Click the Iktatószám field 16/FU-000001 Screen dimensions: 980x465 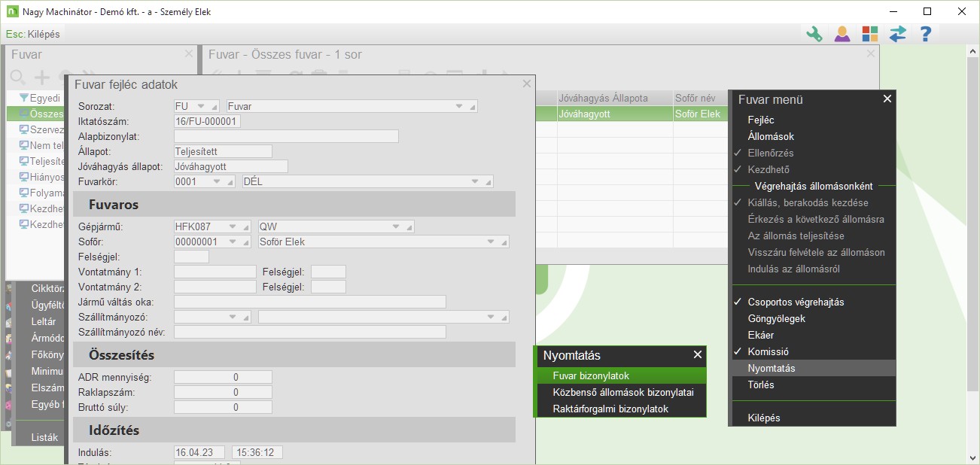pyautogui.click(x=207, y=121)
